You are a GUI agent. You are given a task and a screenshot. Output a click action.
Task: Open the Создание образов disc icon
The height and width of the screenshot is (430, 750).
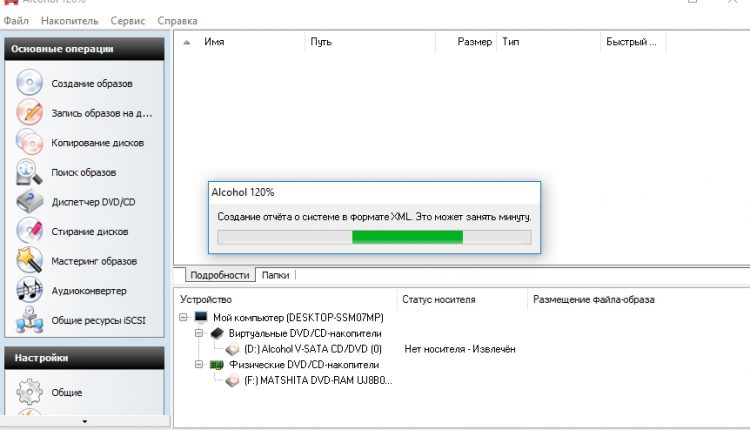pos(29,83)
